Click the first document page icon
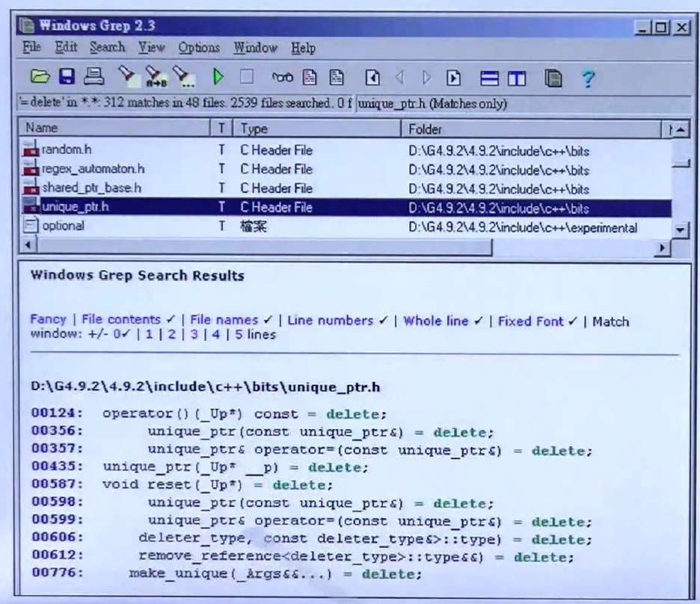Screen dimensions: 700x604 [310, 78]
